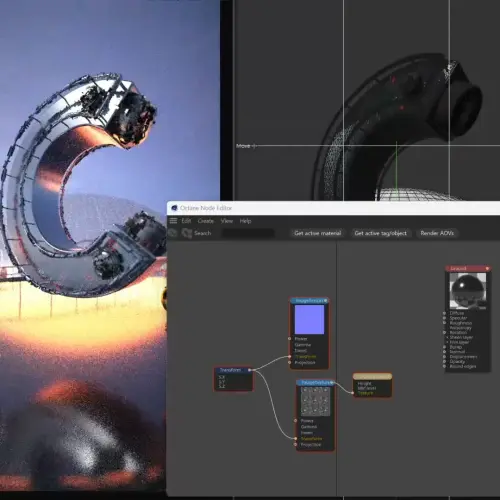Click Get active tag/object button
Image resolution: width=500 pixels, height=500 pixels.
(x=381, y=233)
